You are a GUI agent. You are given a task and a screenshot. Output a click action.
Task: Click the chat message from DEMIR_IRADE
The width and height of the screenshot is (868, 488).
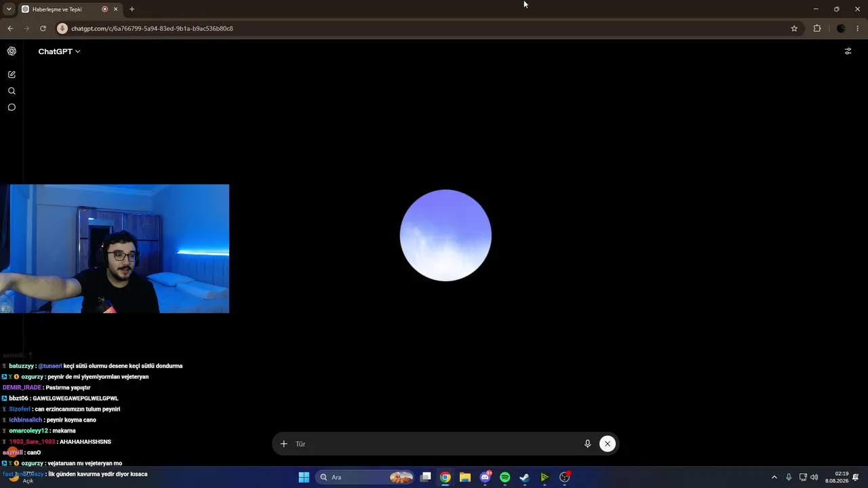47,388
